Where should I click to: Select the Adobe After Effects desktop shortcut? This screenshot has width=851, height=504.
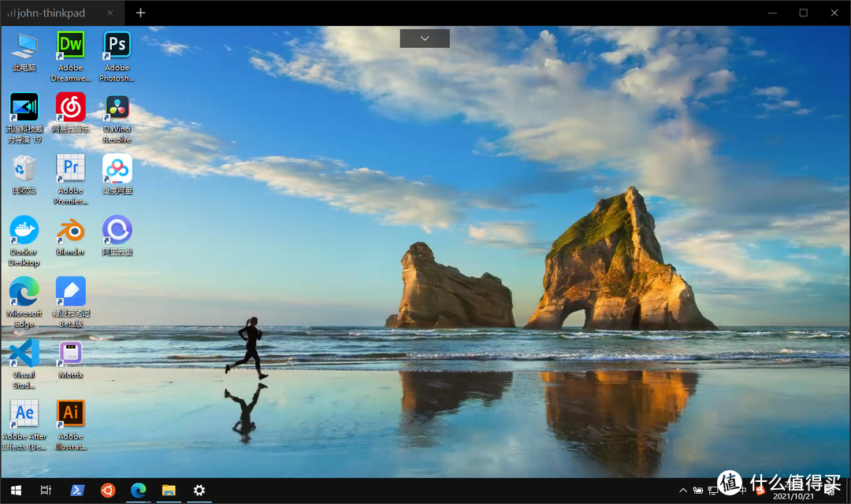[24, 425]
